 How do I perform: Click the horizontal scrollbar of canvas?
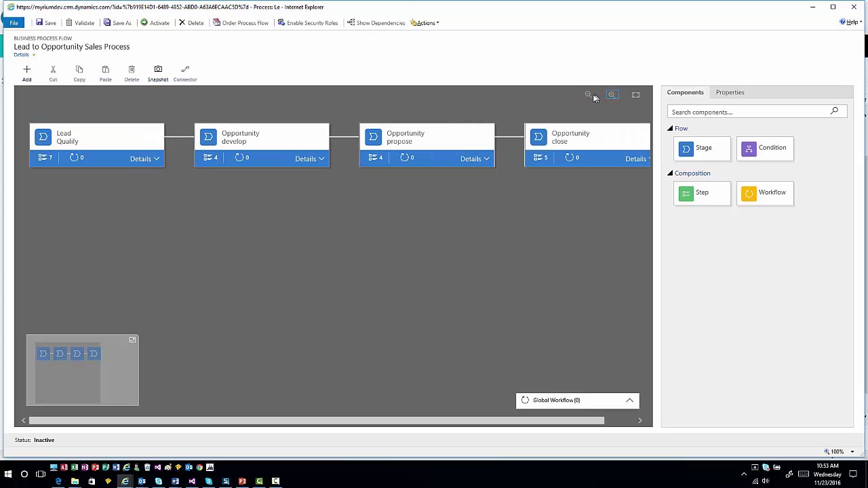[317, 420]
